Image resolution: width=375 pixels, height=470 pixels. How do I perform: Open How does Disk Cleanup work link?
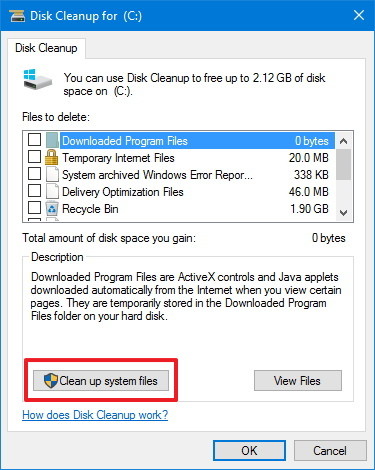(x=95, y=415)
